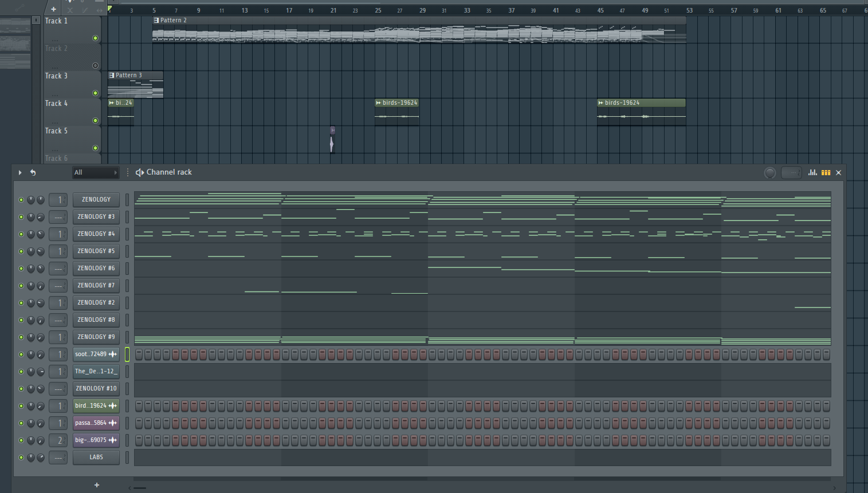Open ZENOLOGY #4's piano roll preview
The image size is (868, 493).
pyautogui.click(x=482, y=234)
